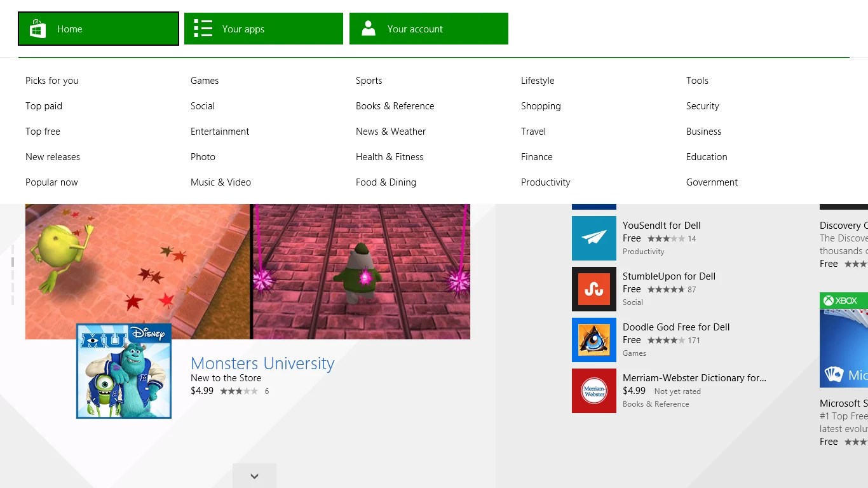Select News & Weather category

click(x=391, y=132)
